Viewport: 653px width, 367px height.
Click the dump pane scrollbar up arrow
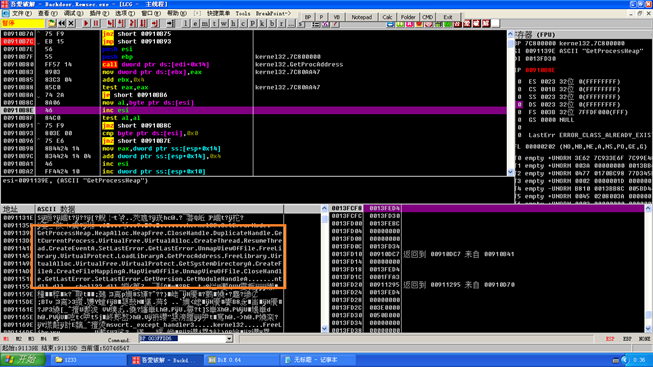pyautogui.click(x=324, y=208)
